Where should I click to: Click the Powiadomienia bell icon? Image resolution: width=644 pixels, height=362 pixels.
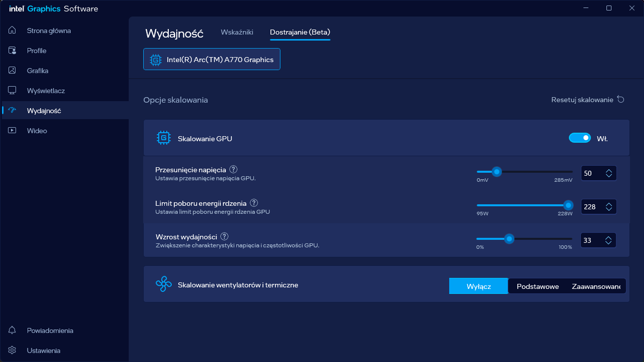pos(13,330)
